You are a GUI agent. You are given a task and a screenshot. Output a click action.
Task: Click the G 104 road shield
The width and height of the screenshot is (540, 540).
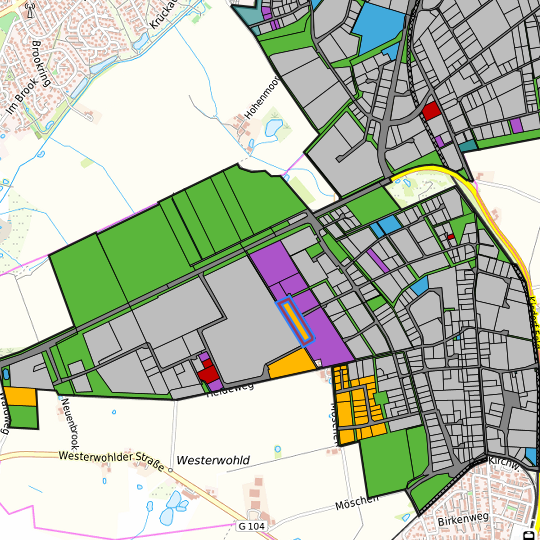[x=252, y=526]
